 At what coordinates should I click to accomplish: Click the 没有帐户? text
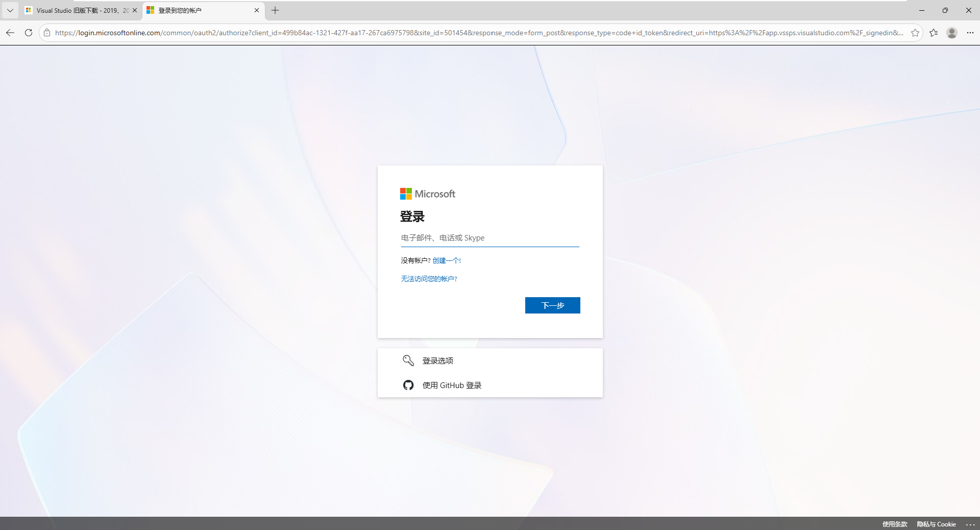coord(415,260)
